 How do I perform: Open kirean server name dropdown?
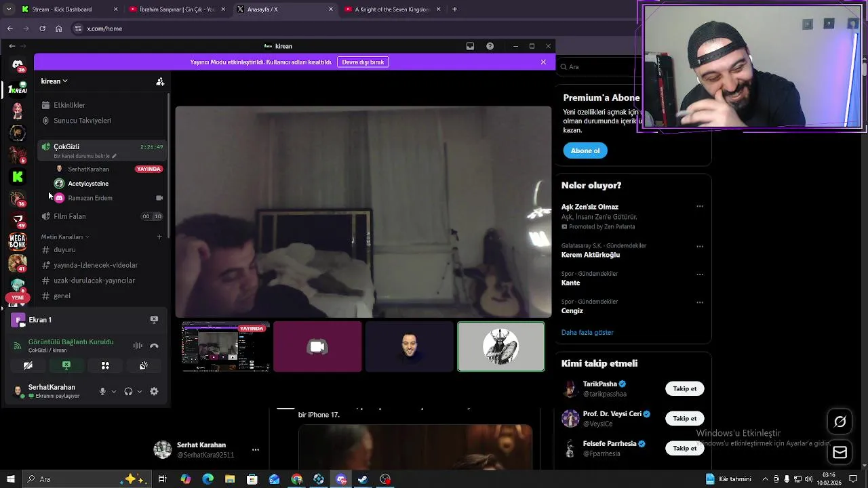pyautogui.click(x=54, y=81)
